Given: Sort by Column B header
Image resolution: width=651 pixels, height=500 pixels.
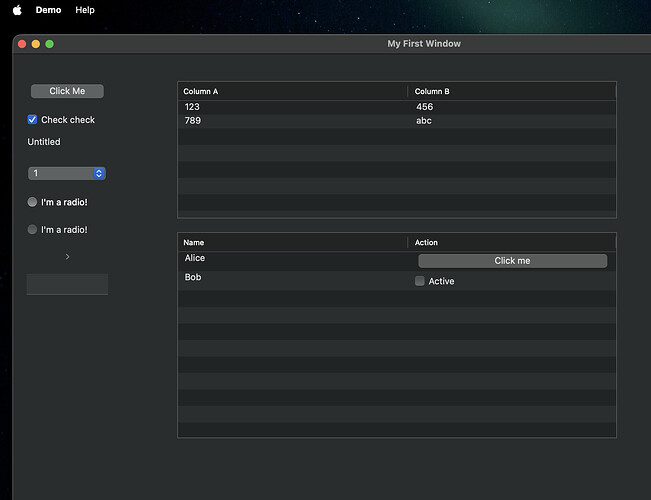Looking at the screenshot, I should [x=512, y=91].
